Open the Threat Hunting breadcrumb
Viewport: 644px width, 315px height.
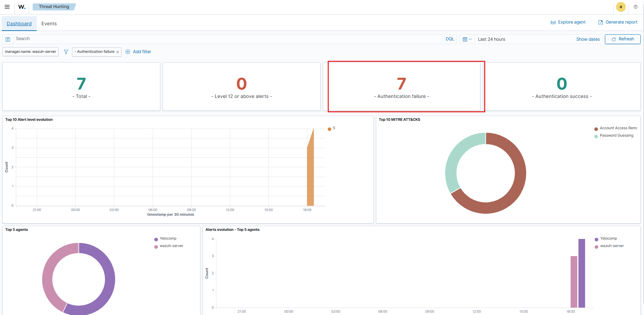(54, 7)
